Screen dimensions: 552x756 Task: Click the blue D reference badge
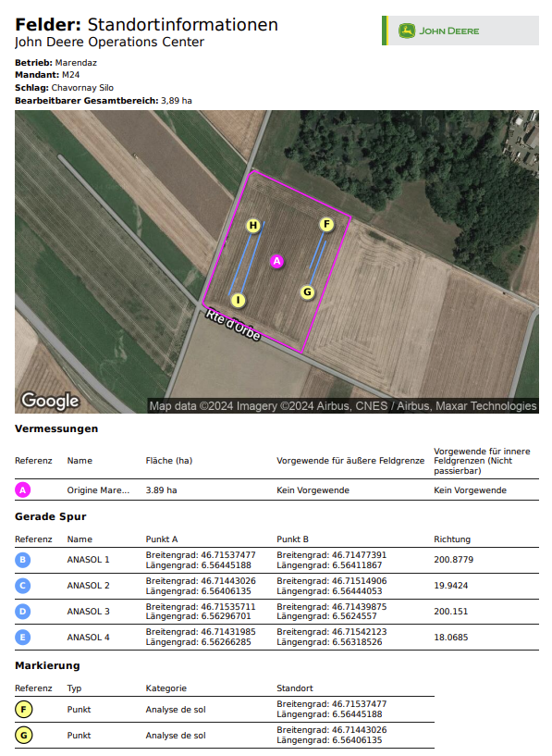22,612
